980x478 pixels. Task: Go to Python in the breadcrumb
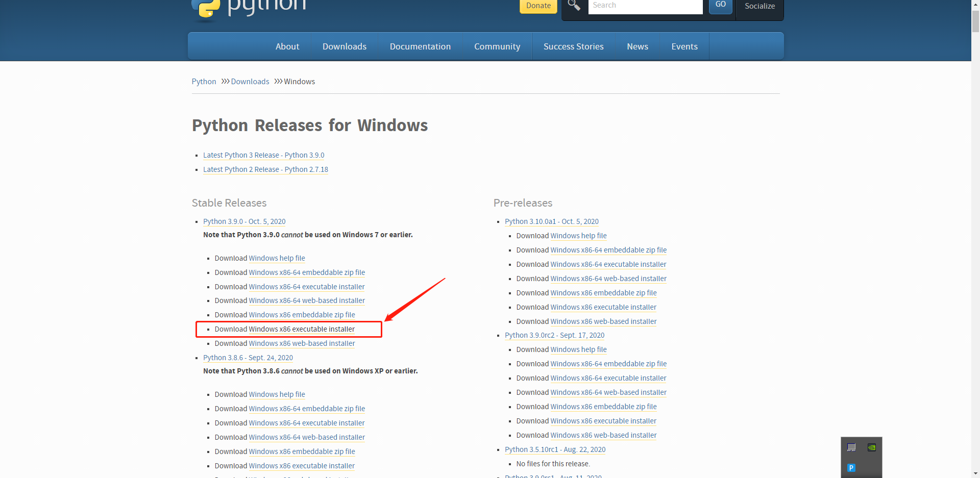[x=204, y=82]
